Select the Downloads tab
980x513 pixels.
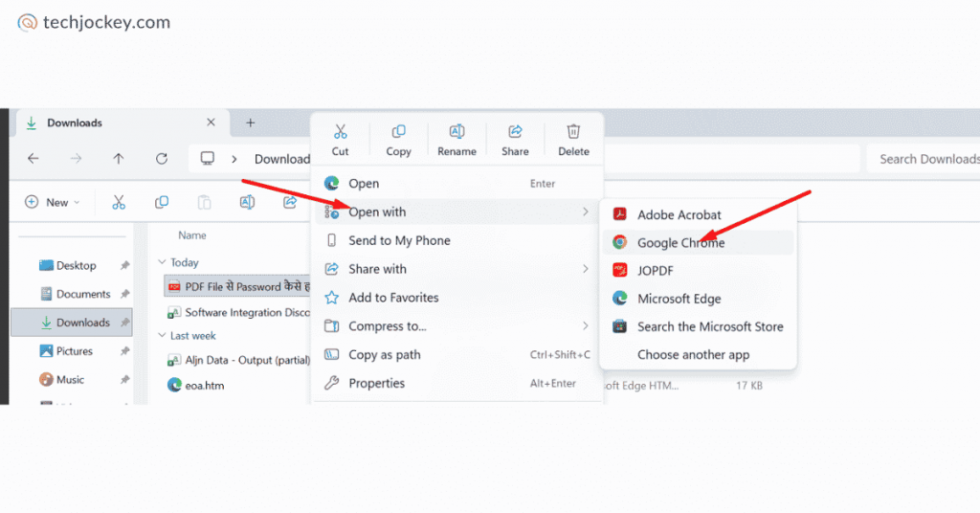click(x=122, y=123)
